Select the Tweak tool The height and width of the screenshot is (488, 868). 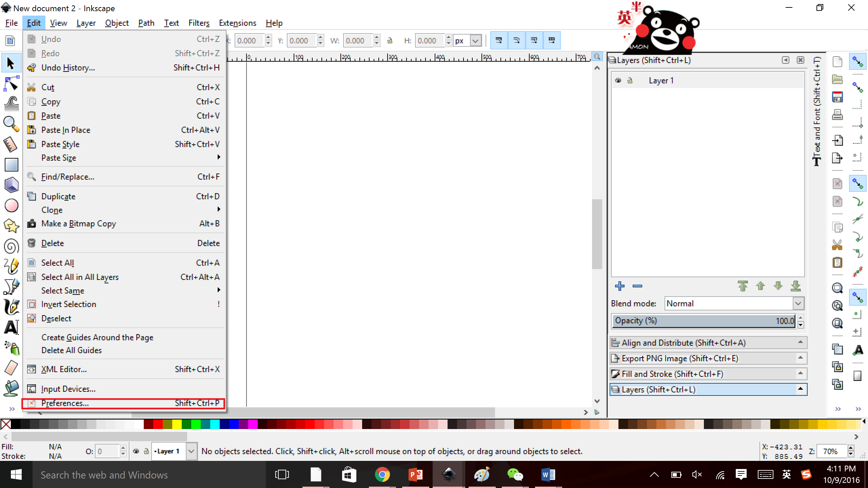tap(11, 104)
